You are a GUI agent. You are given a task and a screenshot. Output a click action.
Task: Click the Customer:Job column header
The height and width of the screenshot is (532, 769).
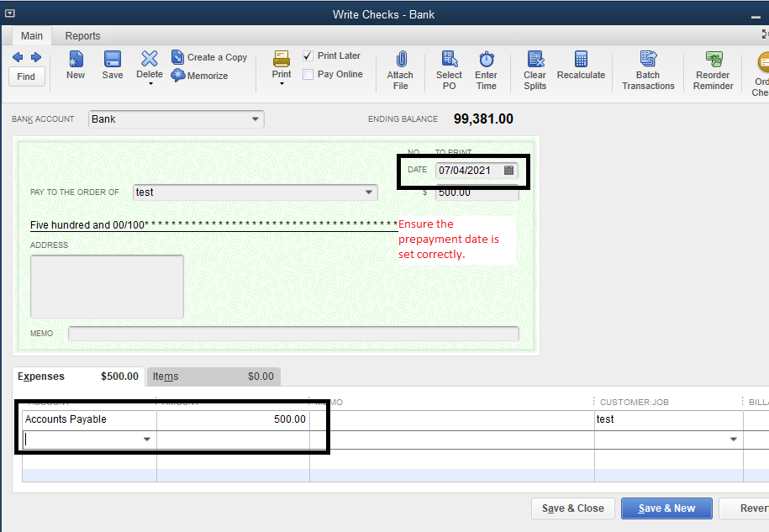coord(635,402)
